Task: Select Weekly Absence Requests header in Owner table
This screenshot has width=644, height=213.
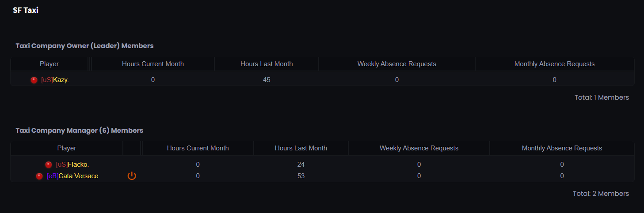Action: (397, 64)
